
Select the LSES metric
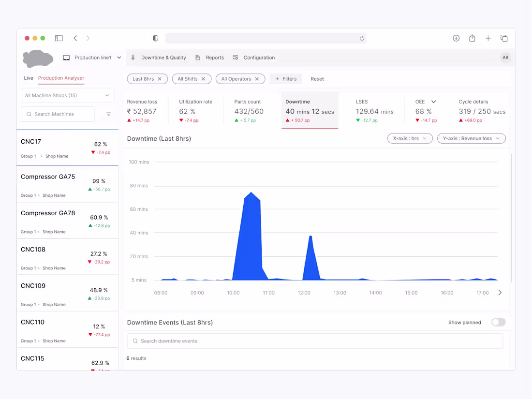click(374, 111)
